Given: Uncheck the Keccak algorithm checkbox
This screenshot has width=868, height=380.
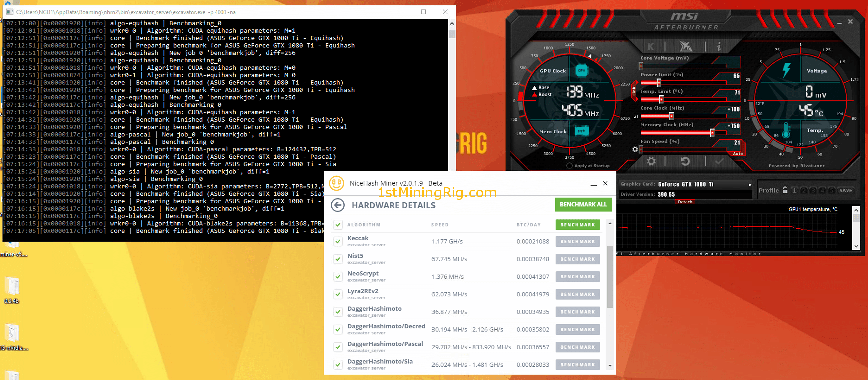Looking at the screenshot, I should [338, 241].
